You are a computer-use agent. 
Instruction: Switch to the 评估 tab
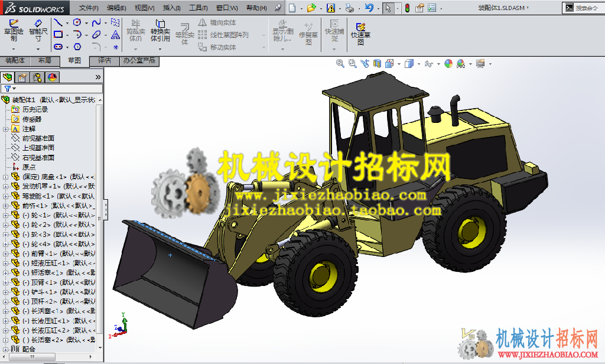[x=104, y=61]
